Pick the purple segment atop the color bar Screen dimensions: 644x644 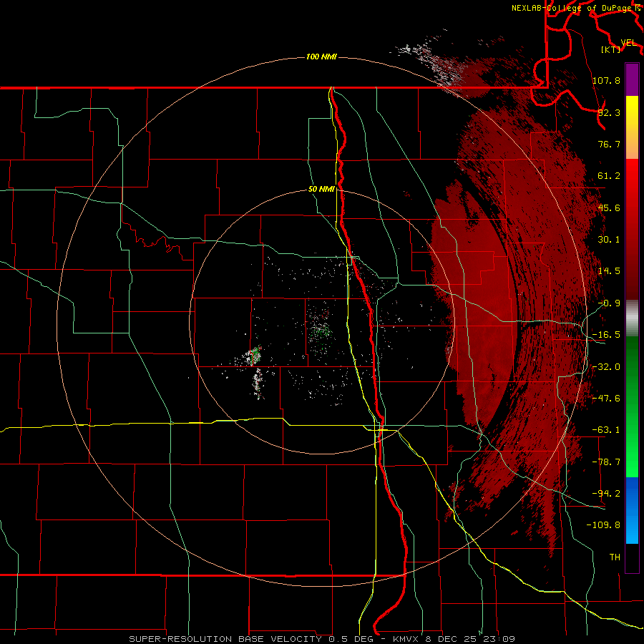[x=632, y=79]
